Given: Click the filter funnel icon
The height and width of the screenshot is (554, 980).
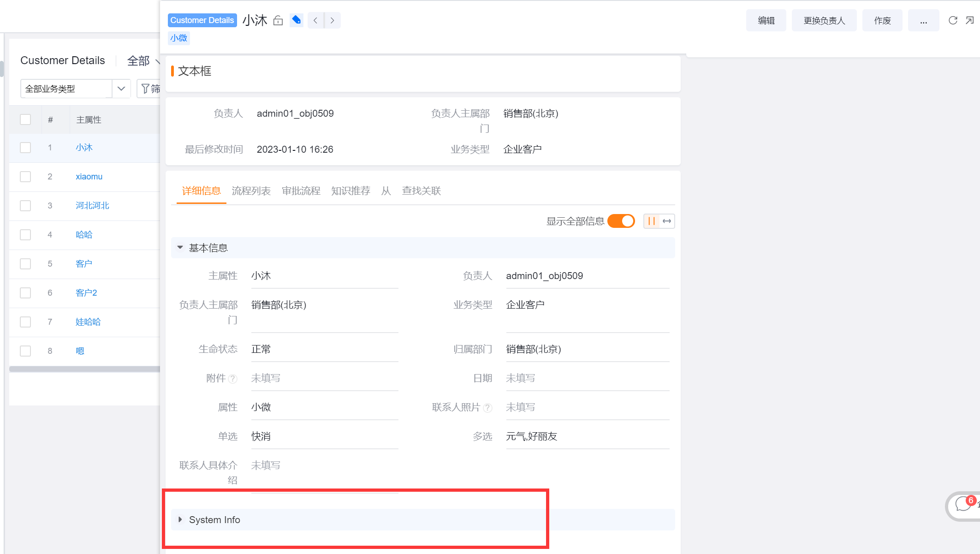Looking at the screenshot, I should tap(145, 89).
